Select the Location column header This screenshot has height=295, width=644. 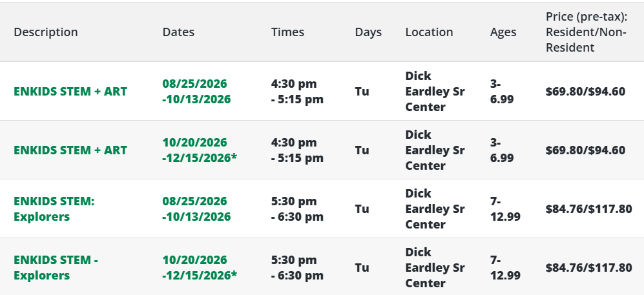click(429, 32)
